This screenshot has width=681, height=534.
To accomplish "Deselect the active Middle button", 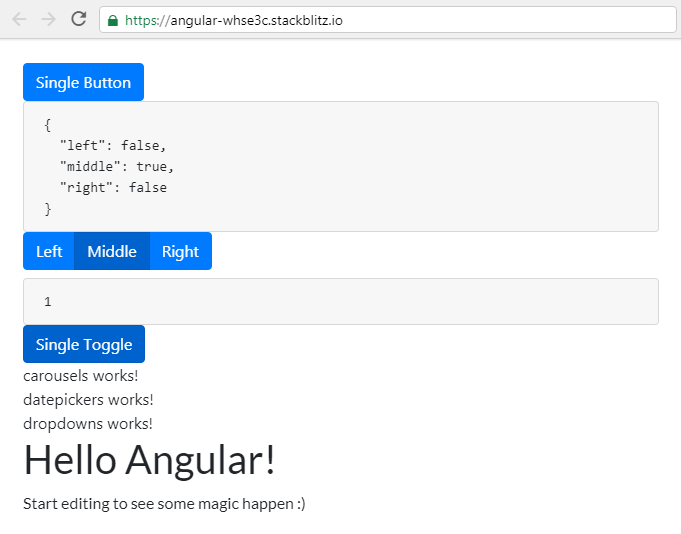I will point(112,251).
